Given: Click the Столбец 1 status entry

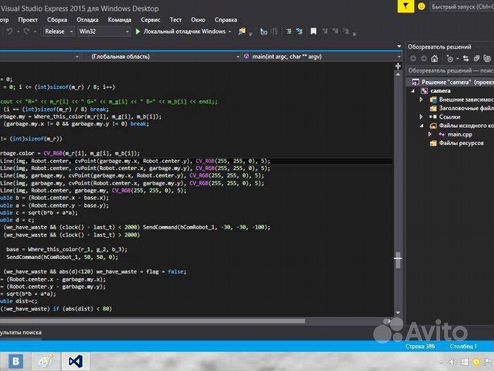Looking at the screenshot, I should [463, 346].
